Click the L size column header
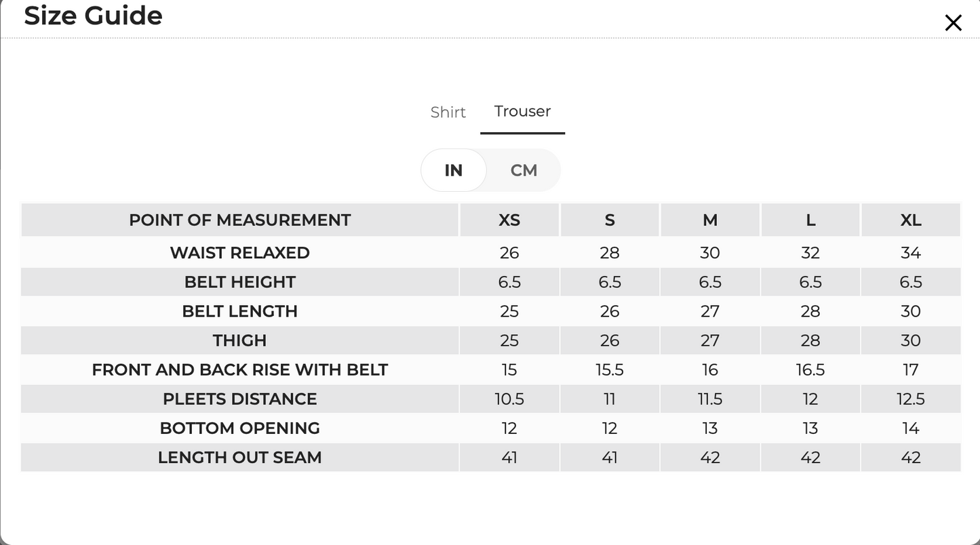The width and height of the screenshot is (980, 545). tap(810, 220)
